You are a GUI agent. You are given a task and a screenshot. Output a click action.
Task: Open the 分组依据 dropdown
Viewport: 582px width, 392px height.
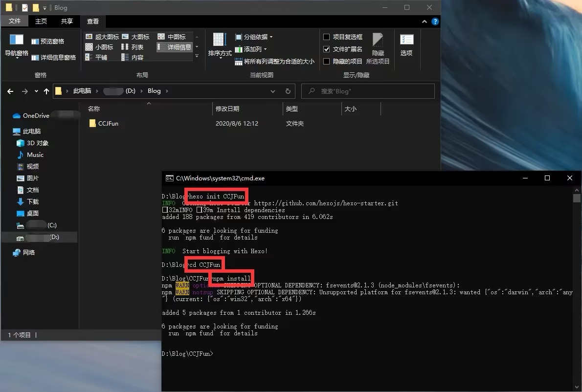click(254, 37)
